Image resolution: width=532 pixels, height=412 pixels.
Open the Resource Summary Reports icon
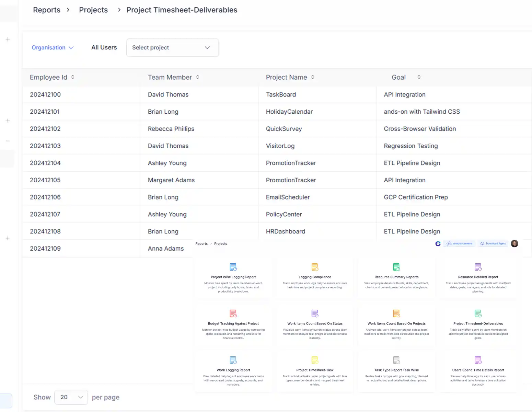click(396, 267)
